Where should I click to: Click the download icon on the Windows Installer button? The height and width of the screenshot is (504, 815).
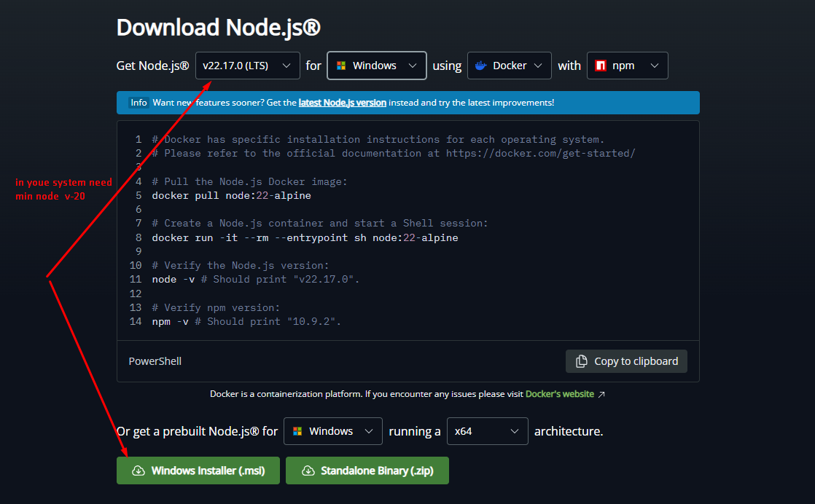tap(139, 471)
